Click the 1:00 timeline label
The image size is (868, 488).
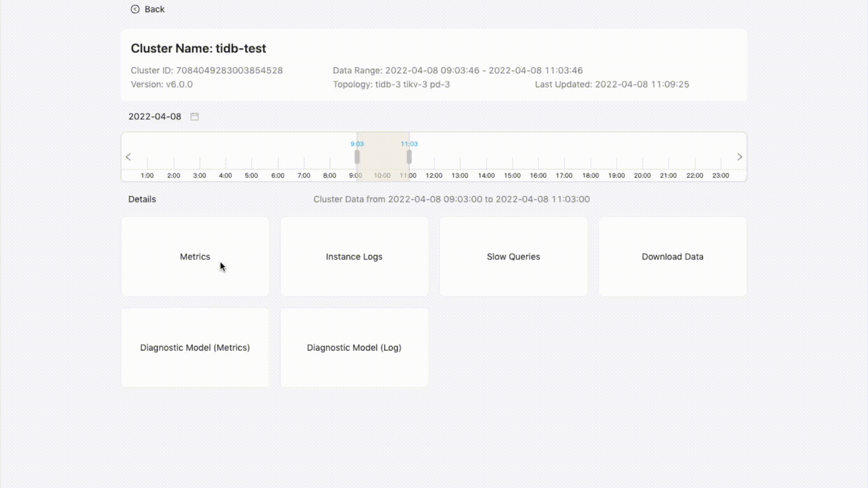click(147, 175)
